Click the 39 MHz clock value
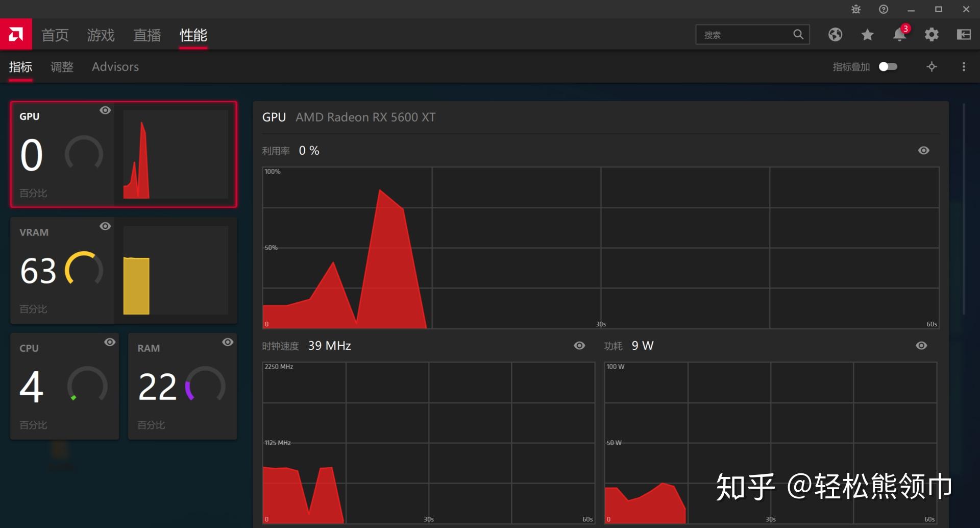 [330, 346]
